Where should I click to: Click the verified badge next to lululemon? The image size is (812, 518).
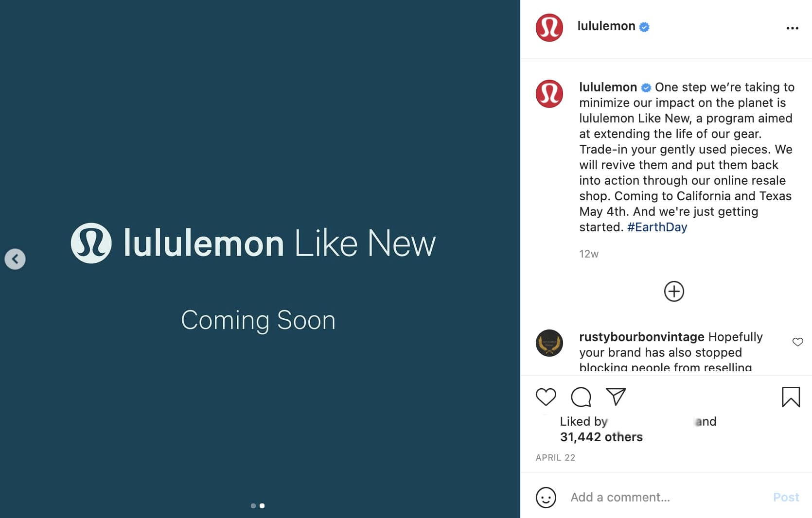click(644, 27)
